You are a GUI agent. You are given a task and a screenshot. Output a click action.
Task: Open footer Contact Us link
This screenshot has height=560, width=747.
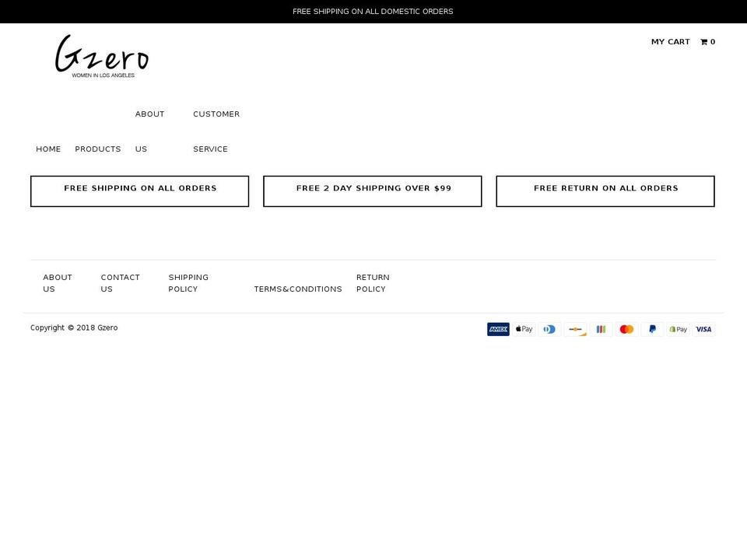click(x=120, y=283)
